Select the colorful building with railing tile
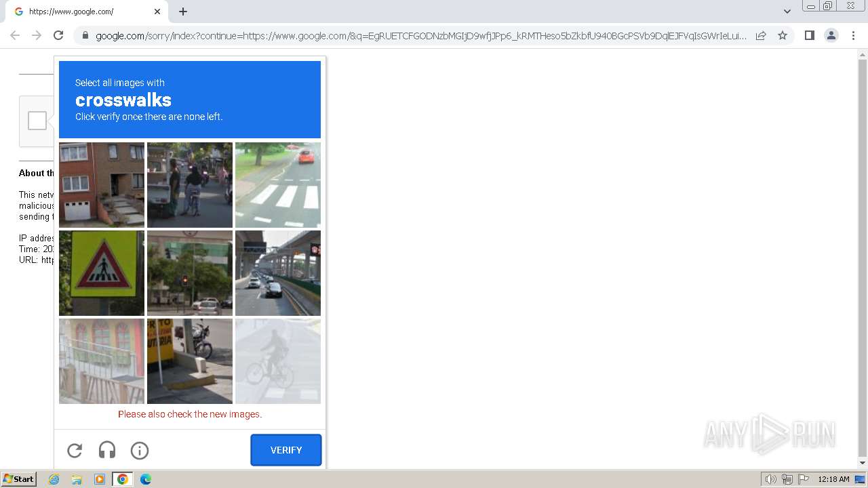This screenshot has width=868, height=488. coord(102,361)
